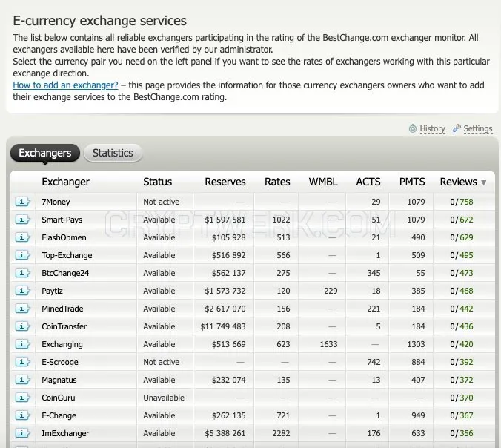501x448 pixels.
Task: Select E-Scrooge ACTS value 742
Action: point(374,362)
